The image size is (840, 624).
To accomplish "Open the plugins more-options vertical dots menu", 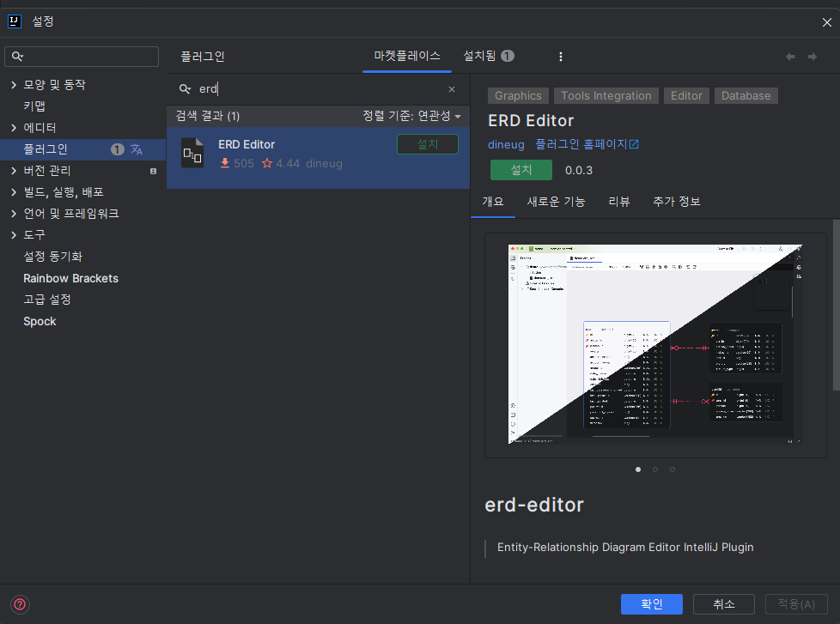I will (x=560, y=57).
